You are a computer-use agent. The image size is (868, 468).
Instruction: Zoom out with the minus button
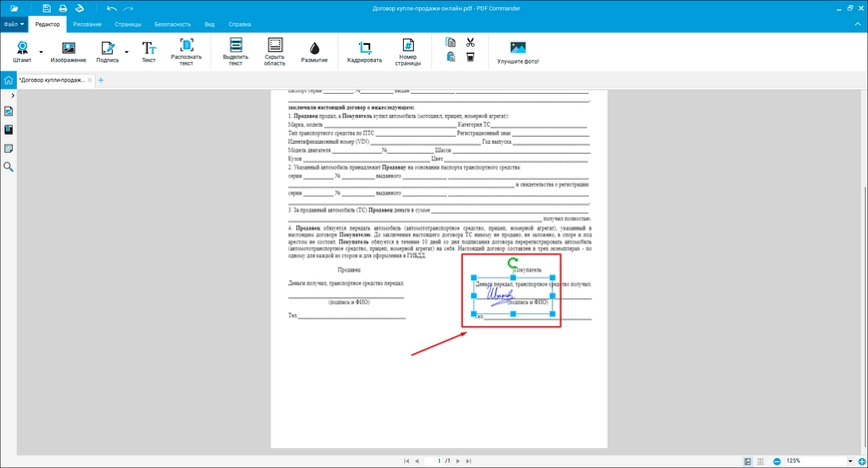pyautogui.click(x=776, y=461)
